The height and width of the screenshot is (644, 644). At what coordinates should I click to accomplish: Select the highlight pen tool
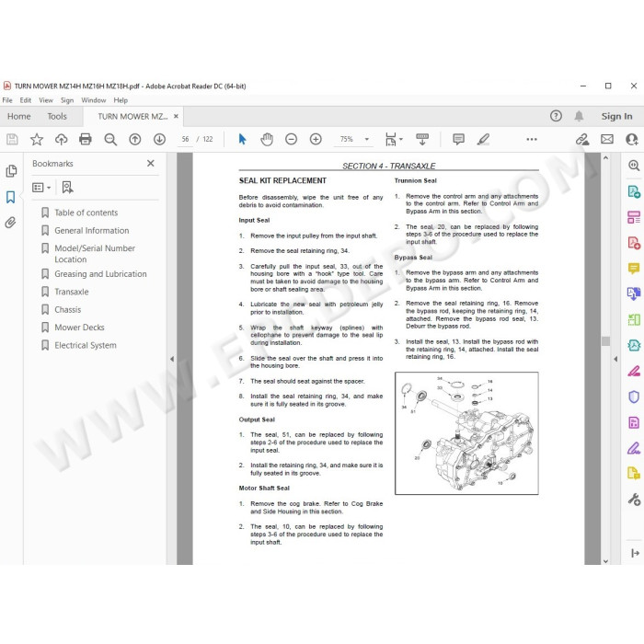483,139
